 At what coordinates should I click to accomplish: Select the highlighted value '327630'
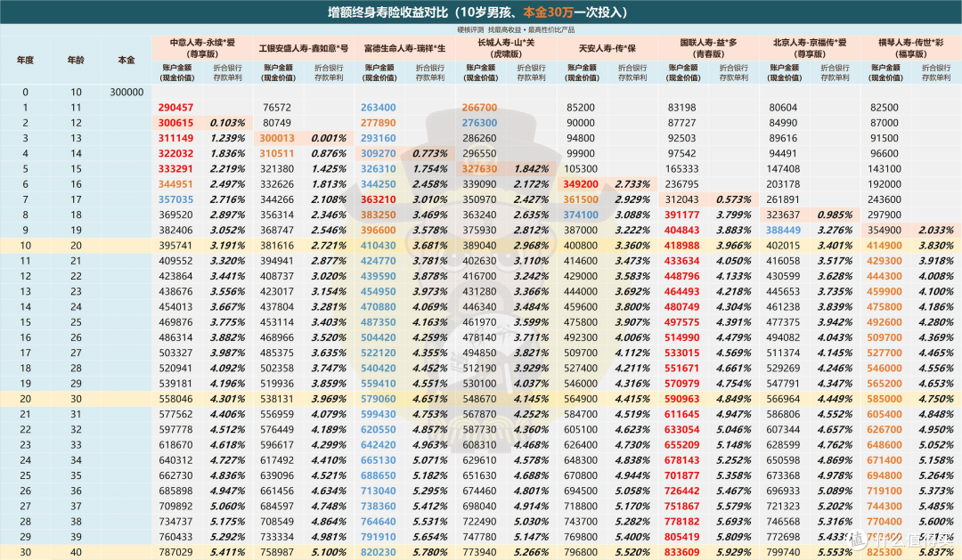pyautogui.click(x=479, y=168)
